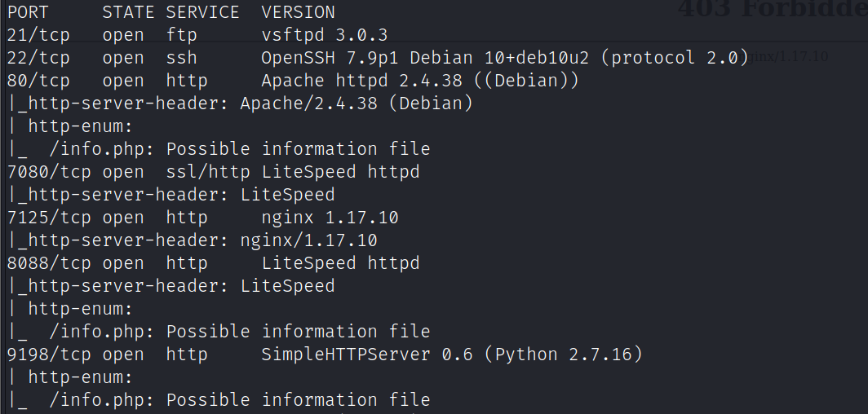Click the 7080/tcp port entry
This screenshot has width=868, height=414.
point(49,172)
